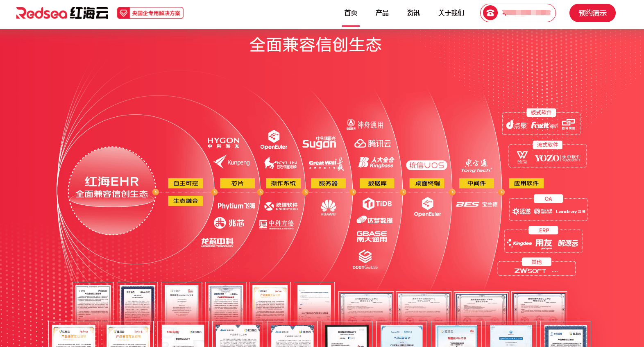Click the KYLIN 银河麒麟 logo
The image size is (644, 347).
point(281,163)
